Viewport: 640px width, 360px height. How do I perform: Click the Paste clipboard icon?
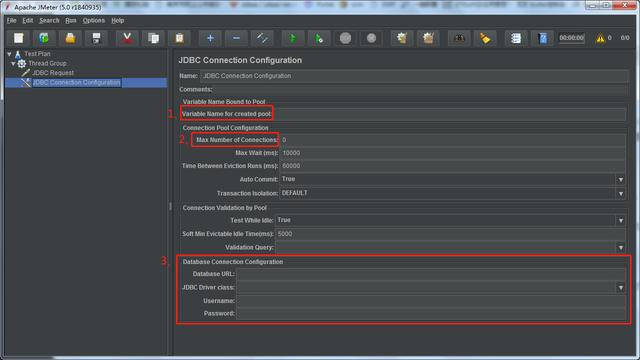click(179, 38)
